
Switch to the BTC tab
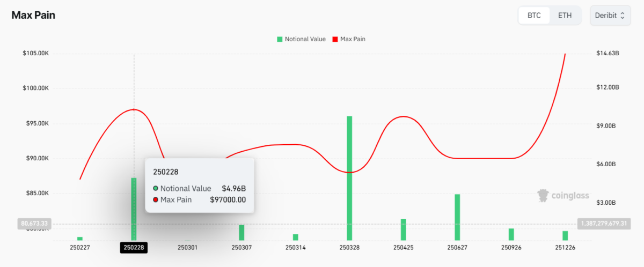coord(534,16)
